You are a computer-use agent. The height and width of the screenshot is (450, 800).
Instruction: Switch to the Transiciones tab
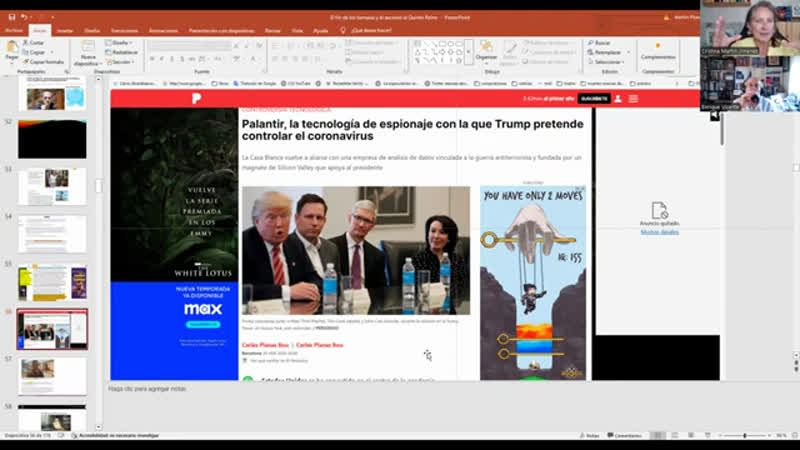coord(124,31)
